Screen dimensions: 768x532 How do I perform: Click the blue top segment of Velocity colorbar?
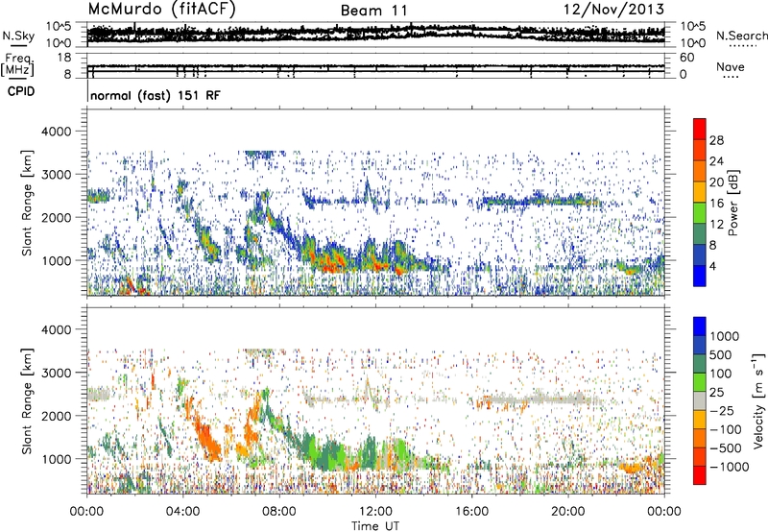click(700, 326)
